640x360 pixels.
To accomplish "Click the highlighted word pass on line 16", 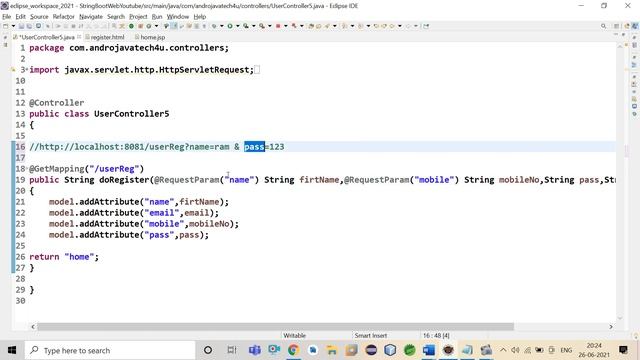I will point(254,147).
